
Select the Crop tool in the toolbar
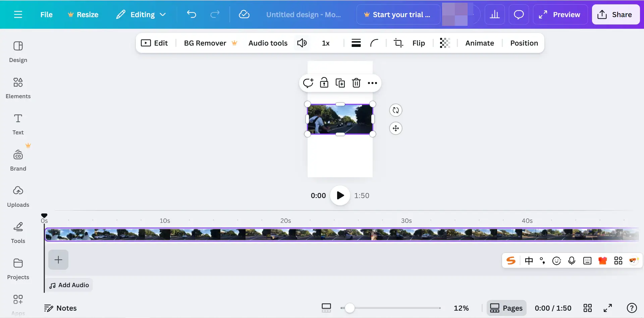(x=398, y=43)
